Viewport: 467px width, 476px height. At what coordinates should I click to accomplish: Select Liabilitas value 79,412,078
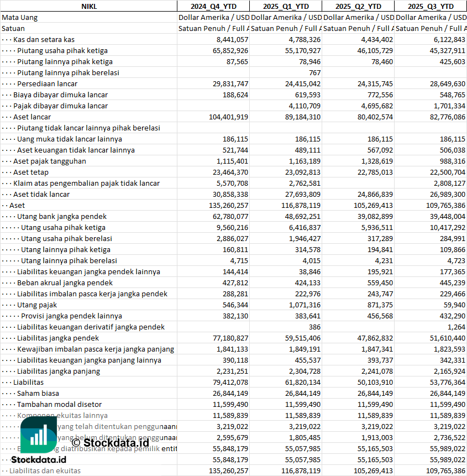pyautogui.click(x=230, y=383)
